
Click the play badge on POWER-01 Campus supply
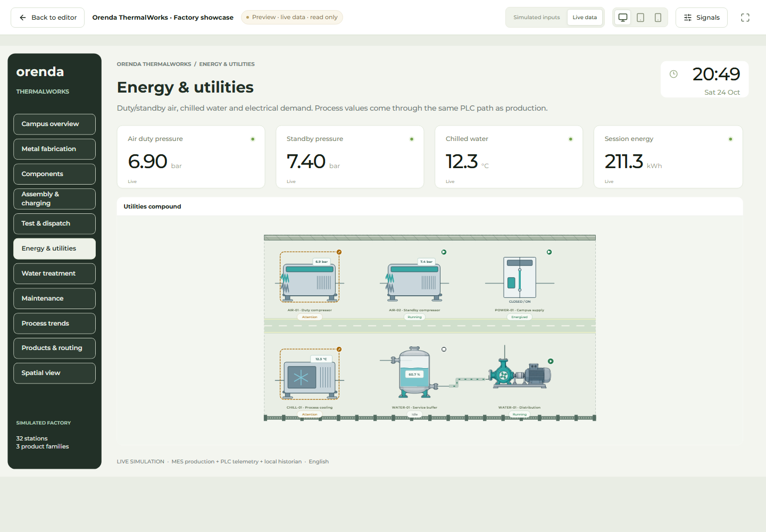[549, 252]
